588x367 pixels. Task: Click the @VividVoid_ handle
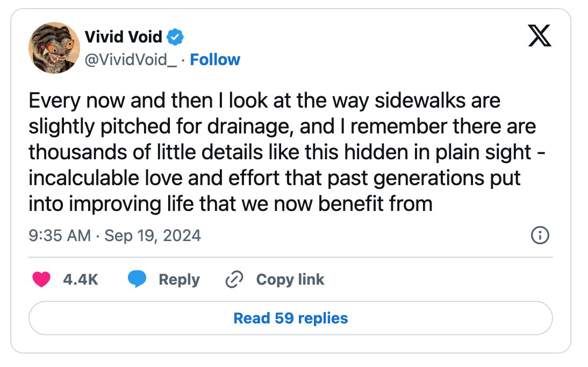coord(131,59)
